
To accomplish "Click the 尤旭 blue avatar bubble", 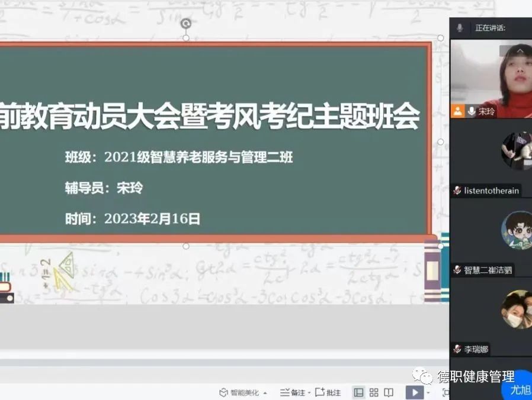I will tap(520, 390).
